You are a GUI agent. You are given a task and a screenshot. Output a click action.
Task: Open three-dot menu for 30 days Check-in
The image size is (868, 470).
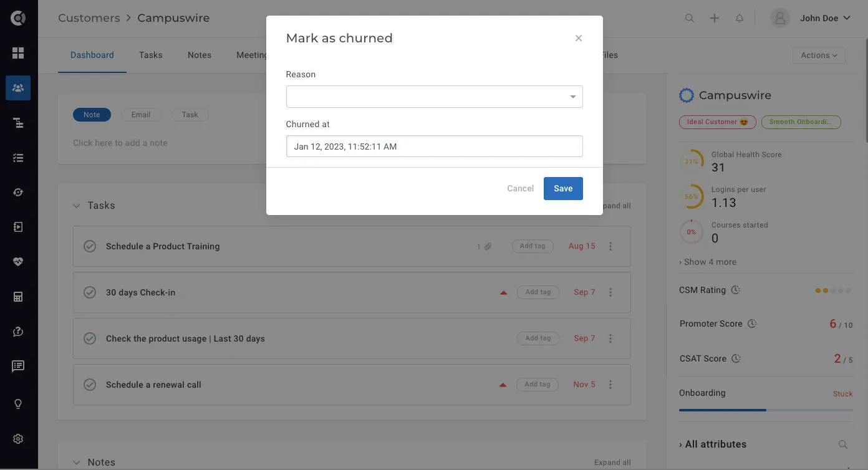(x=610, y=292)
